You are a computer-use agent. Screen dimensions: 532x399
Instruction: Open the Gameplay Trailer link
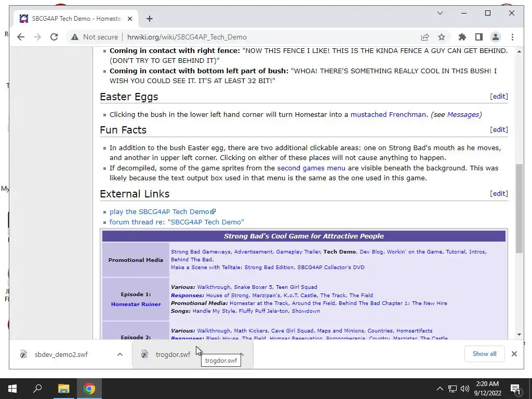click(x=298, y=252)
